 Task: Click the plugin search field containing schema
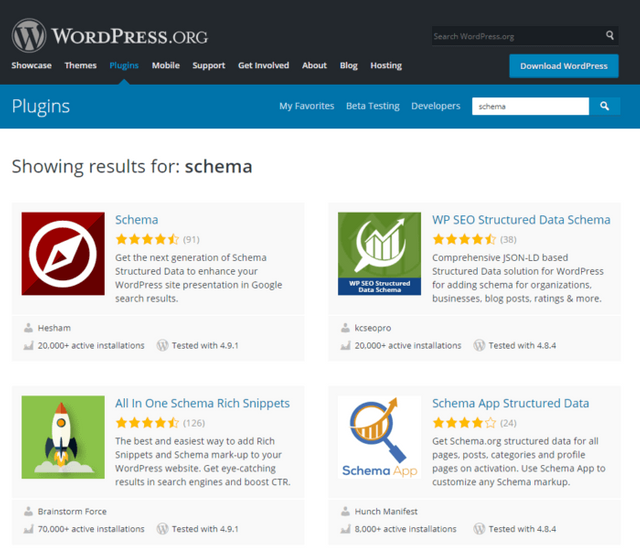click(x=530, y=106)
